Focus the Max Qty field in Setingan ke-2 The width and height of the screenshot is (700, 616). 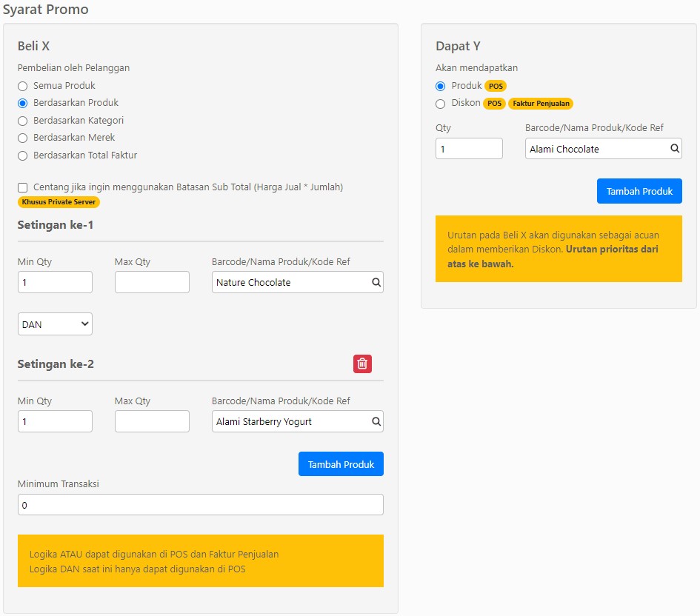click(152, 421)
